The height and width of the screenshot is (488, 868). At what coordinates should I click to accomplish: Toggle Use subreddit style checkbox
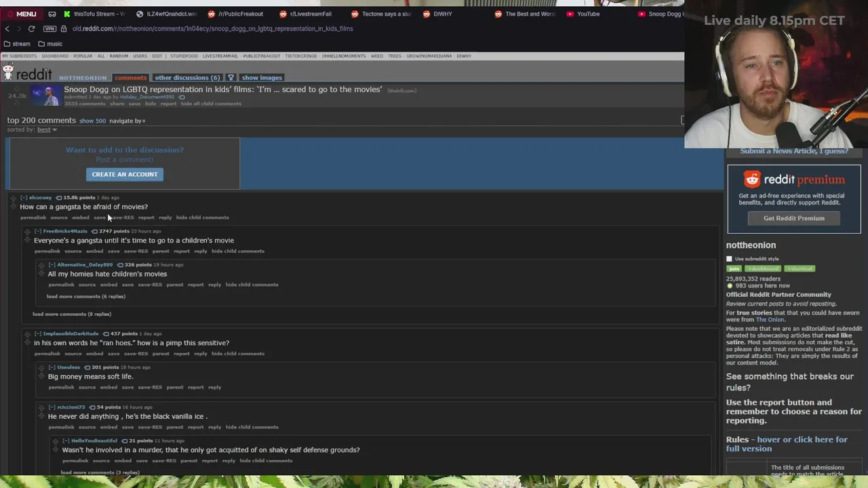730,259
